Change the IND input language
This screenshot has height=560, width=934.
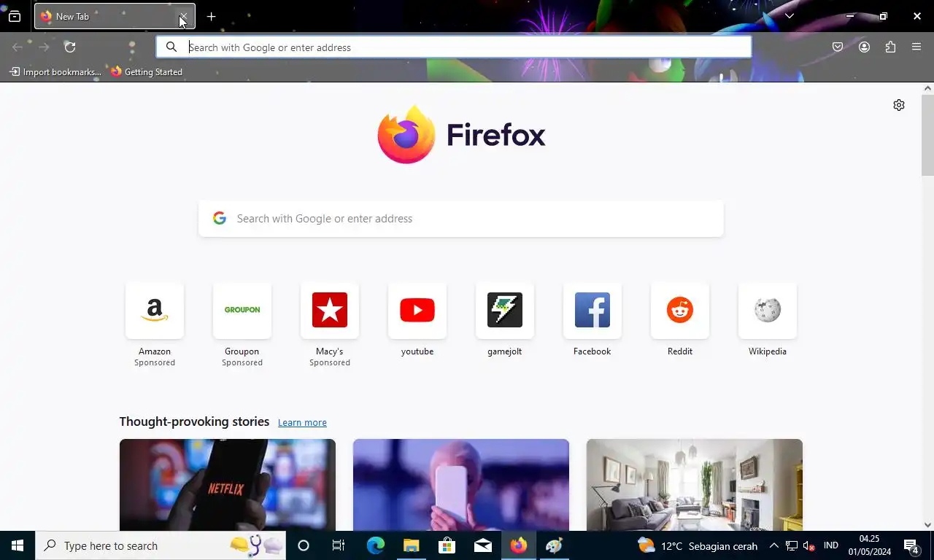(831, 545)
